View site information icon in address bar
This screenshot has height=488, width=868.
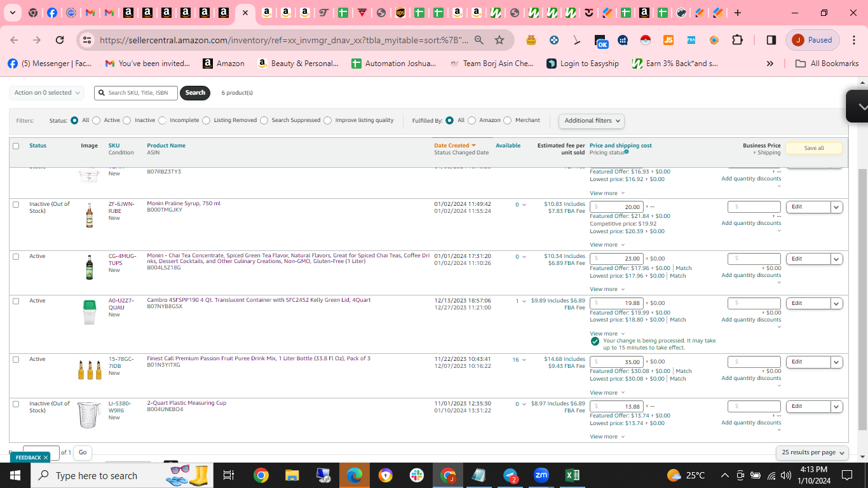(x=87, y=40)
